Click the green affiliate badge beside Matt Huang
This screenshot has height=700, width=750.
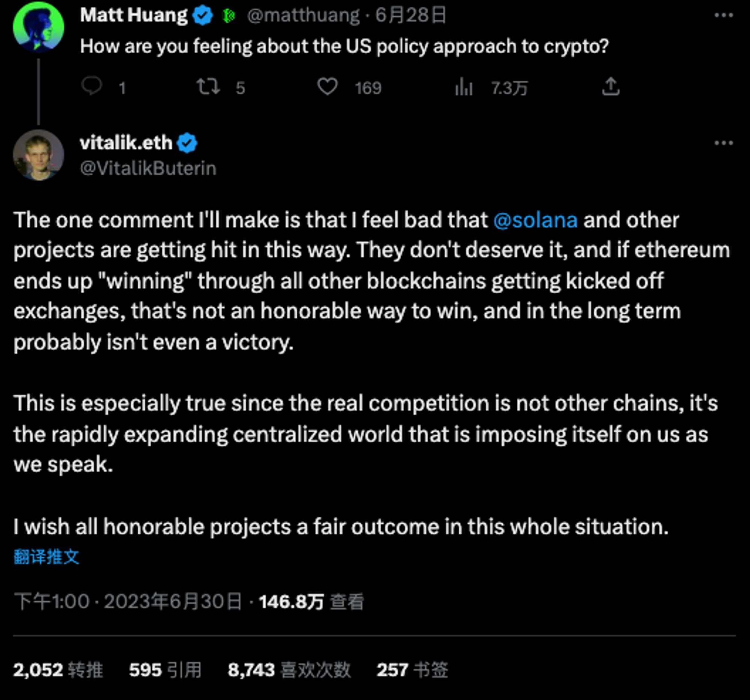coord(229,16)
